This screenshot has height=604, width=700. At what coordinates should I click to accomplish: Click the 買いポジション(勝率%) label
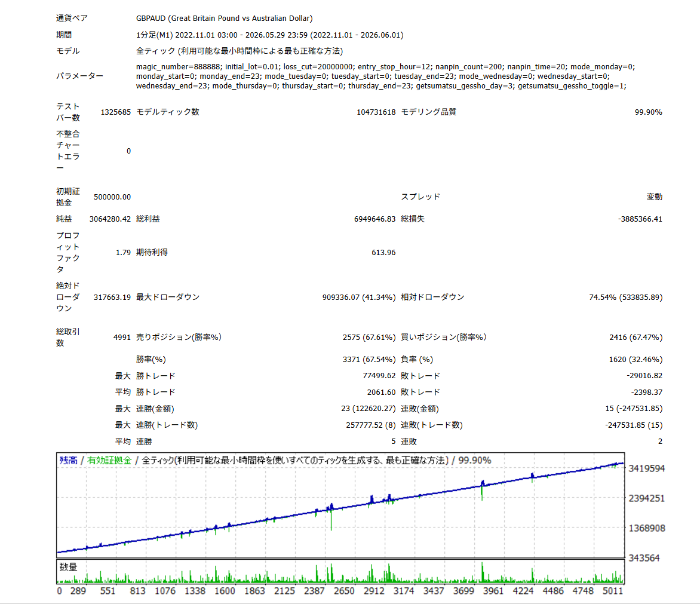point(444,338)
